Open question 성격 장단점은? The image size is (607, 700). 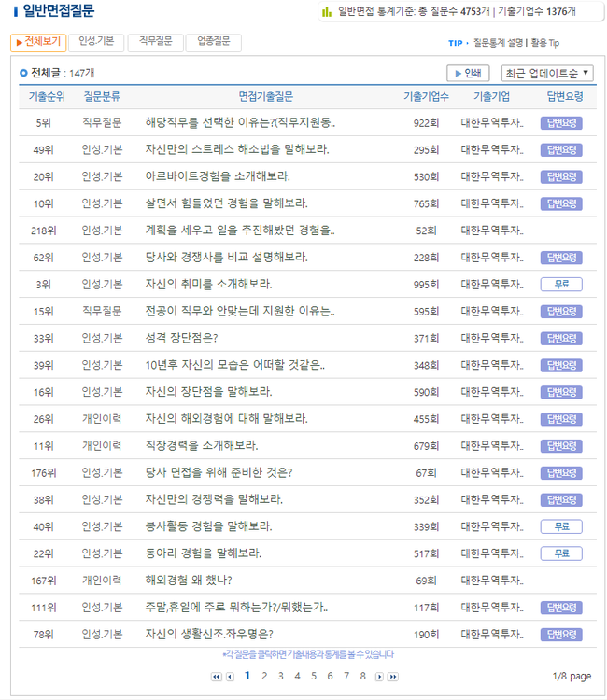click(181, 338)
